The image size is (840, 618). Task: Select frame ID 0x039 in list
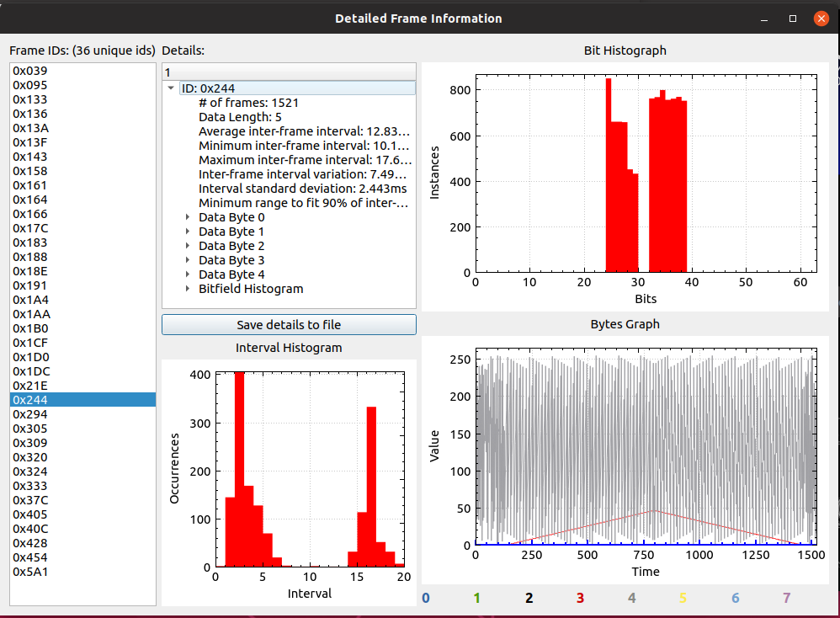(x=29, y=71)
